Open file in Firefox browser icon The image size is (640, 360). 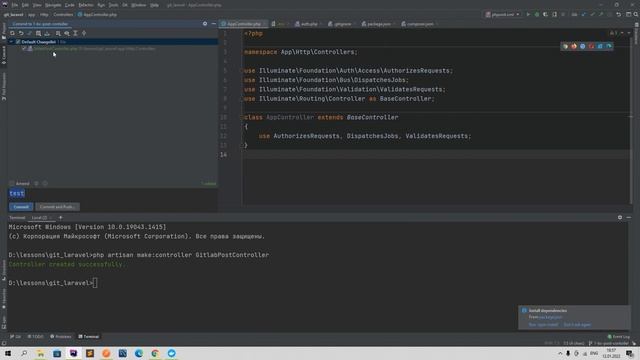(574, 46)
